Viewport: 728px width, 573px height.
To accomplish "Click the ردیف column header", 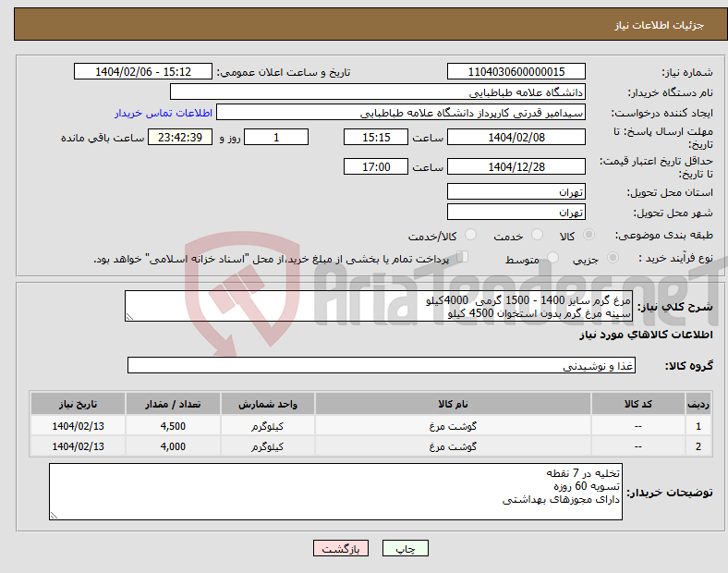I will [x=698, y=404].
